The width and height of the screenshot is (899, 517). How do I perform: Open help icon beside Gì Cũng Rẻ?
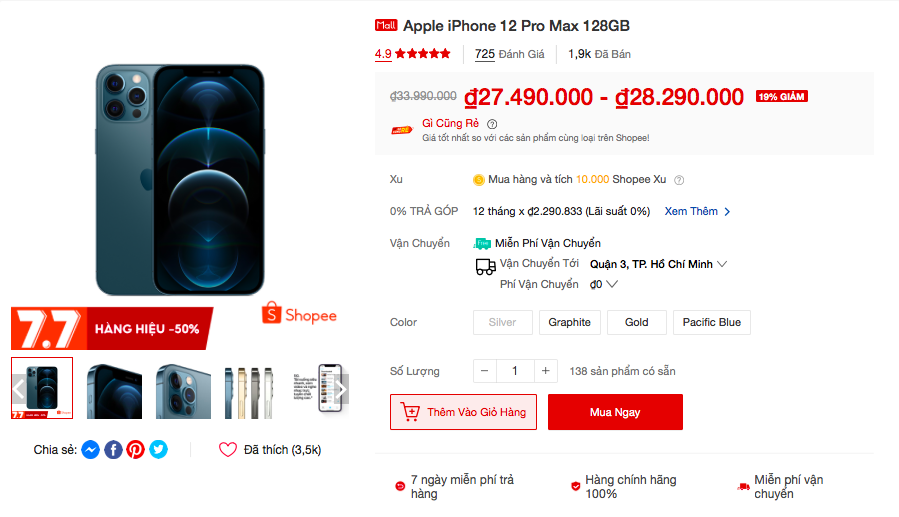[492, 124]
